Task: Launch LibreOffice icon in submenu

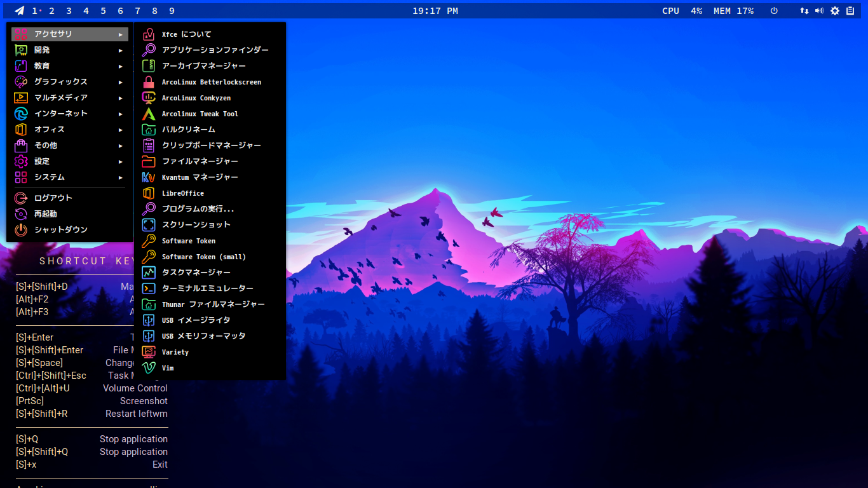Action: (x=149, y=193)
